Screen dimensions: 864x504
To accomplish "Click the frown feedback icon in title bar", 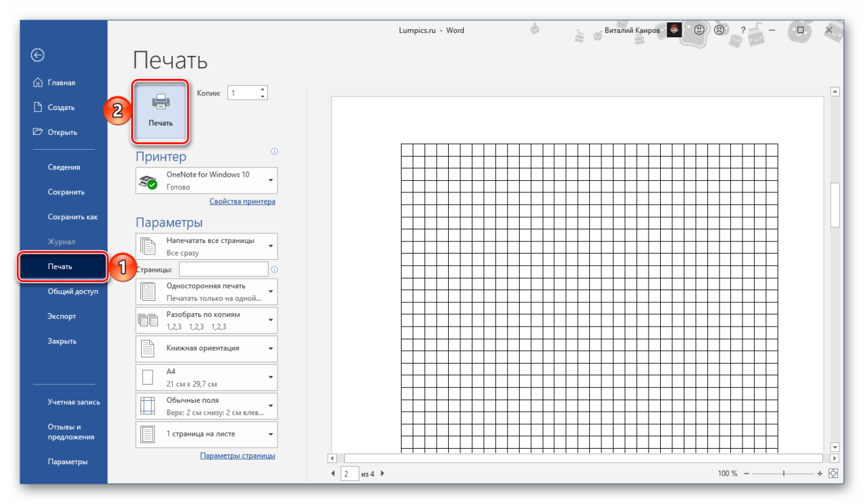I will (720, 30).
